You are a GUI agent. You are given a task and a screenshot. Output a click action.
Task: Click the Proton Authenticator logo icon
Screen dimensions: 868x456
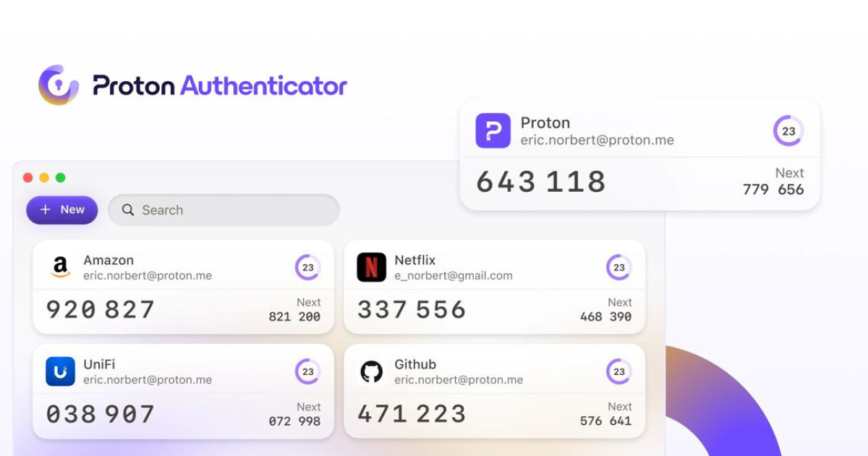pyautogui.click(x=59, y=85)
